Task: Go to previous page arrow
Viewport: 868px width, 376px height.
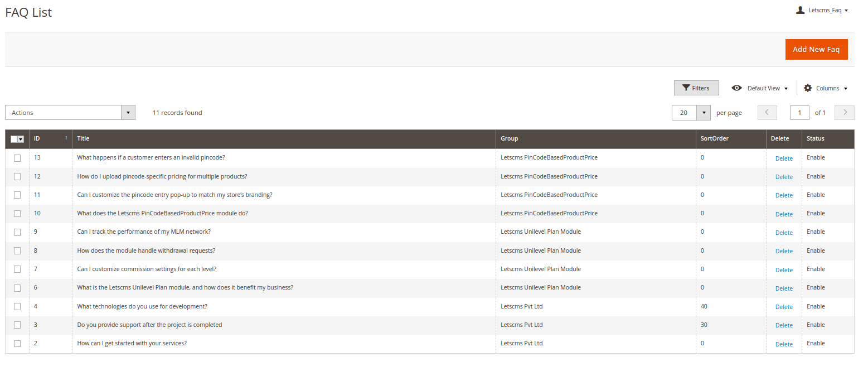Action: pyautogui.click(x=767, y=113)
